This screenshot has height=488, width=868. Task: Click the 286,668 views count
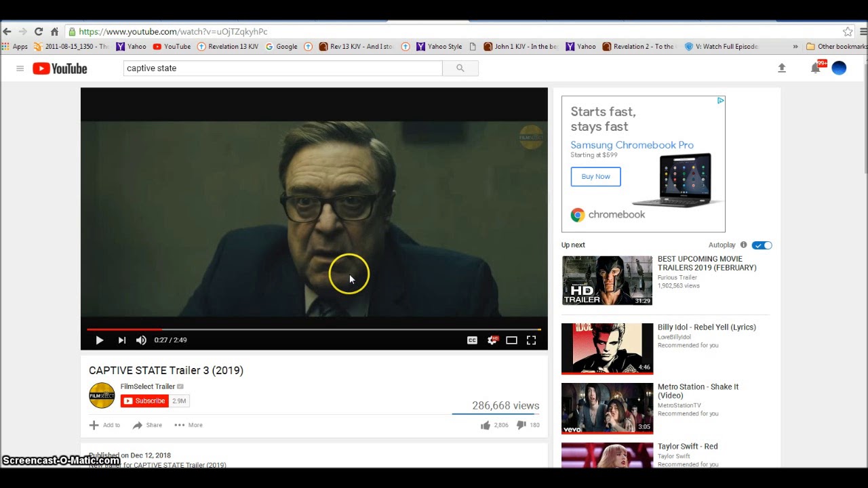[x=505, y=405]
